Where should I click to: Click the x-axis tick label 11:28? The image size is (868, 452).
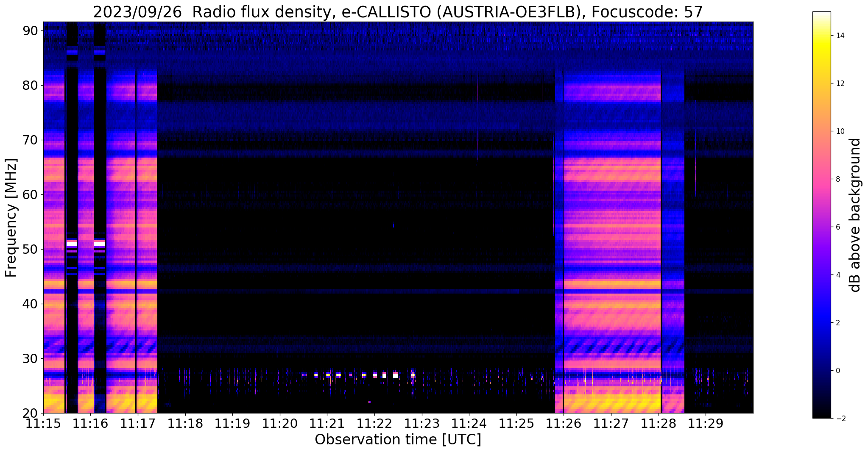(x=658, y=423)
